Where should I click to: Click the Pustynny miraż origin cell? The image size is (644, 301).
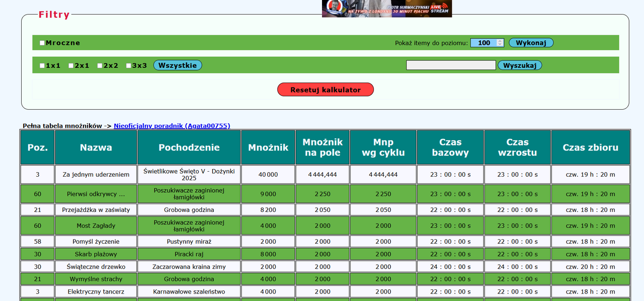(x=189, y=242)
